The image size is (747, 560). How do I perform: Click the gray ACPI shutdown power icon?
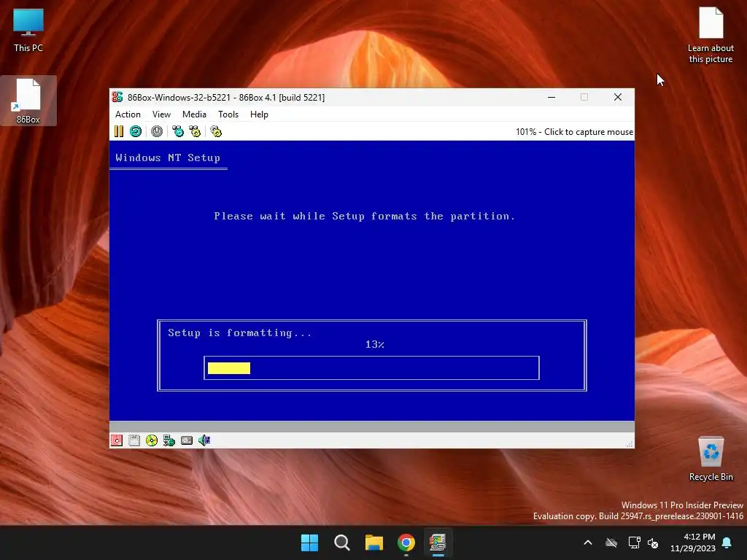157,131
